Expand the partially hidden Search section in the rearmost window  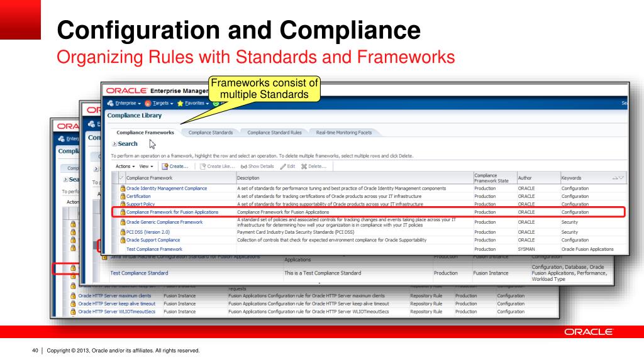[65, 179]
